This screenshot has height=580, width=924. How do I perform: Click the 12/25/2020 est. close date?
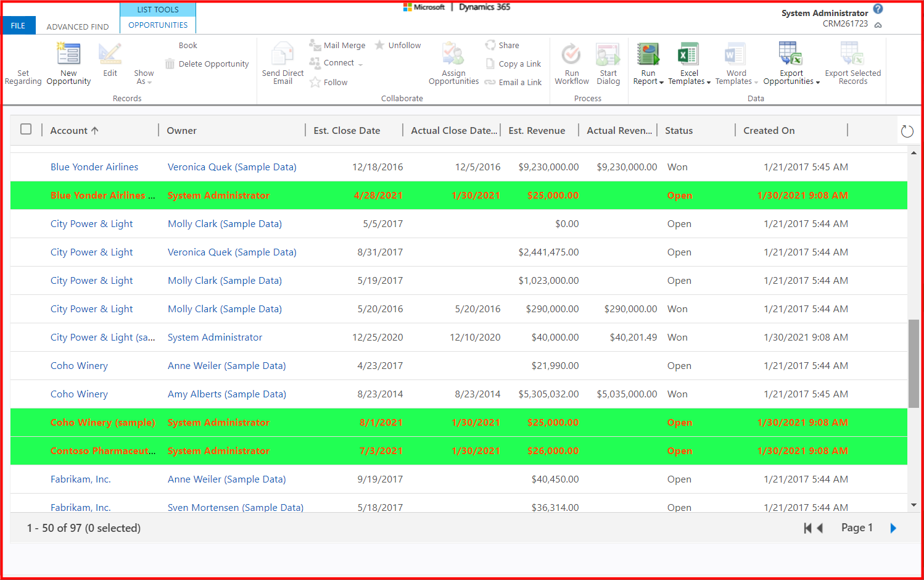tap(377, 338)
